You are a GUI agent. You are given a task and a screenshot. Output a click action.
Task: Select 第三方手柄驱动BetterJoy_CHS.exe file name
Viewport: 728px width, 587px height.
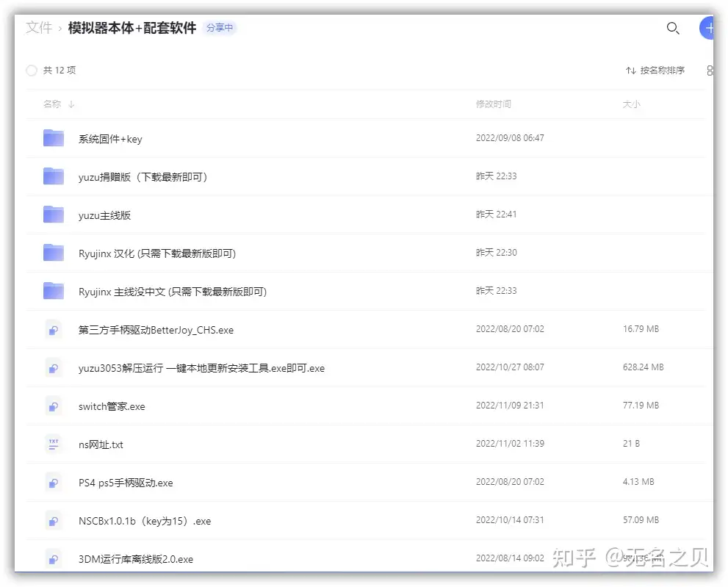tap(156, 330)
